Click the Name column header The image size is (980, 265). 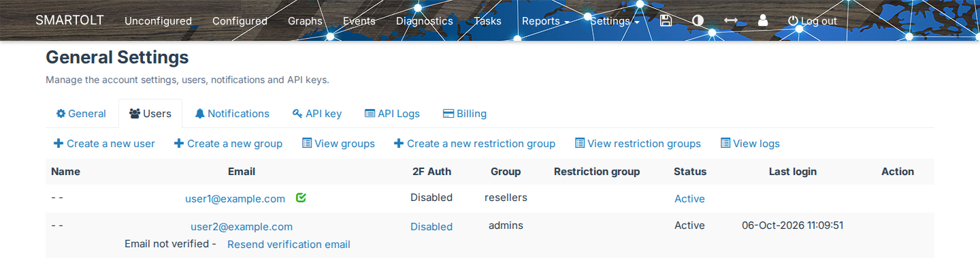point(65,172)
